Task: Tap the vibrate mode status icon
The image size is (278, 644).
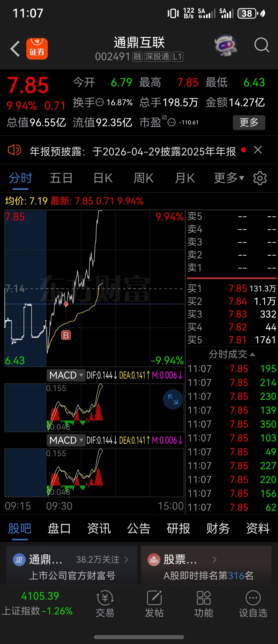Action: pyautogui.click(x=173, y=13)
